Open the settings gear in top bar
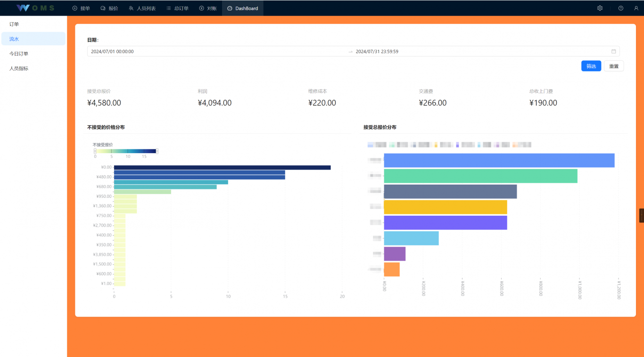The height and width of the screenshot is (357, 644). pyautogui.click(x=600, y=8)
